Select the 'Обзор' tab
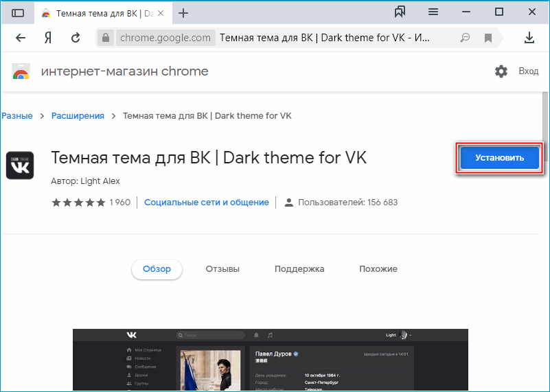This screenshot has width=550, height=392. 157,269
